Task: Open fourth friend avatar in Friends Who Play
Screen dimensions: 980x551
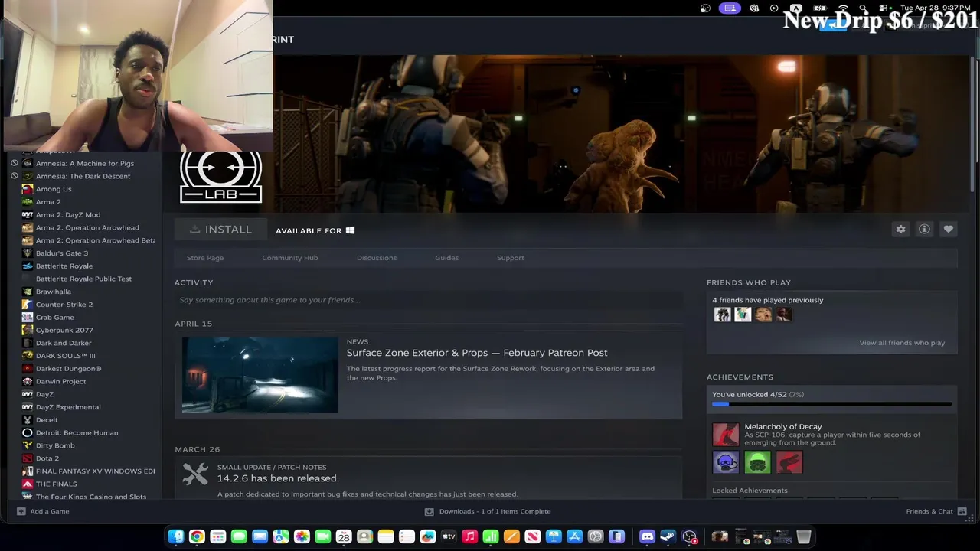Action: coord(783,315)
